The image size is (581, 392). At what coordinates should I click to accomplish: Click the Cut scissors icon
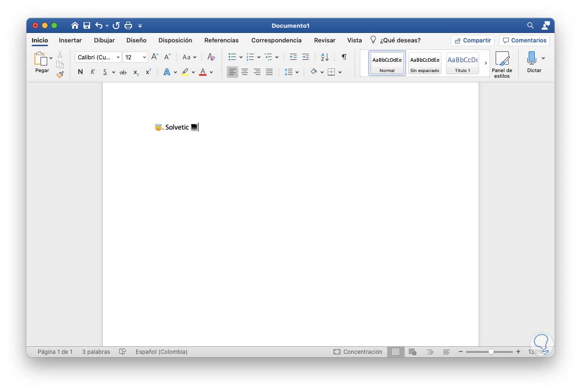60,55
